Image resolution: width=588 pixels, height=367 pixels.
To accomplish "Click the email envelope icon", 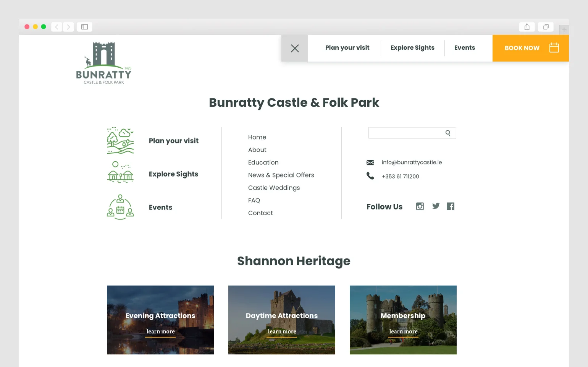I will (370, 162).
